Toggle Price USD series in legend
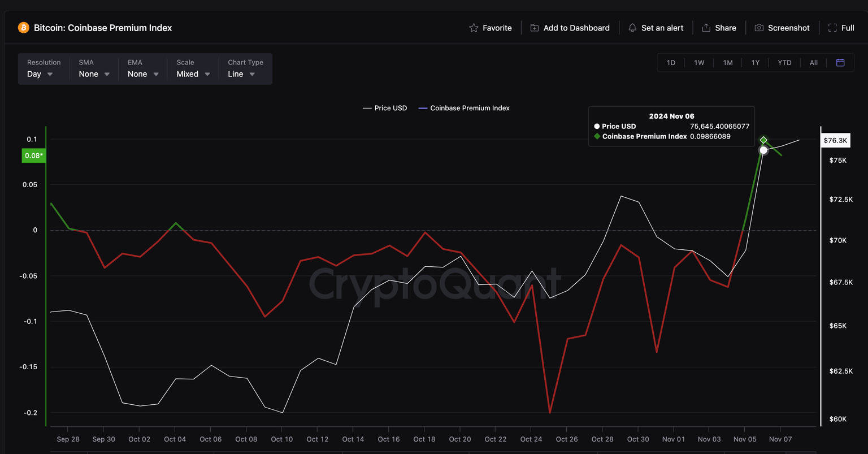Image resolution: width=868 pixels, height=454 pixels. 385,108
